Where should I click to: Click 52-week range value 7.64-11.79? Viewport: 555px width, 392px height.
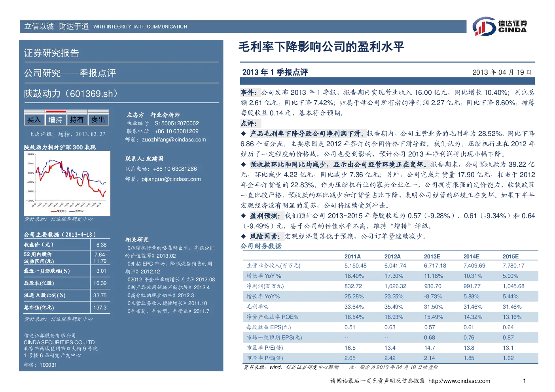coord(100,258)
